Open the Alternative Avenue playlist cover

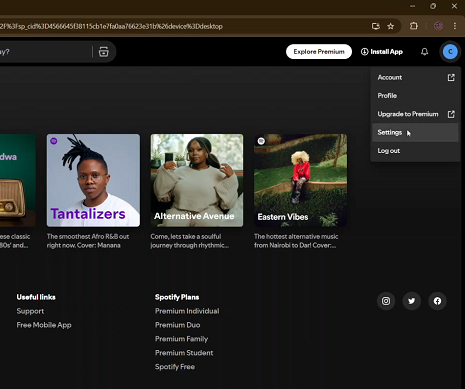[197, 180]
